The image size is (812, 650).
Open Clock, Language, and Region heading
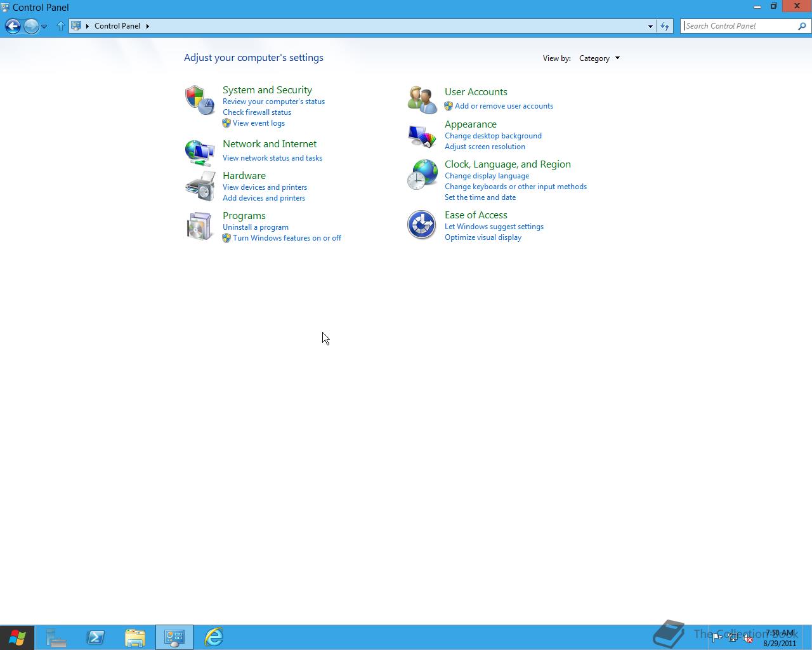(x=507, y=164)
